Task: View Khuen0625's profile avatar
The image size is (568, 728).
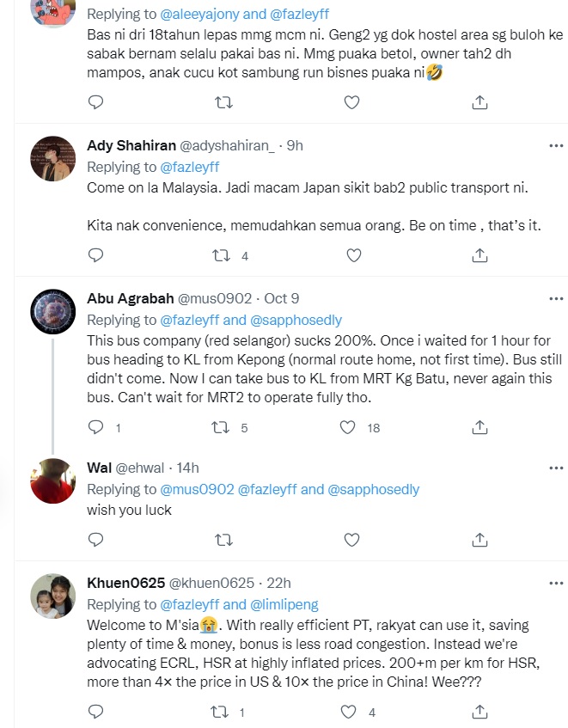Action: 52,596
